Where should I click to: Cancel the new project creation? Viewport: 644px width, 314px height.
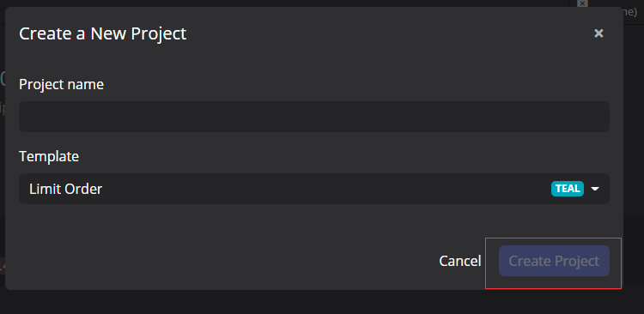[460, 261]
